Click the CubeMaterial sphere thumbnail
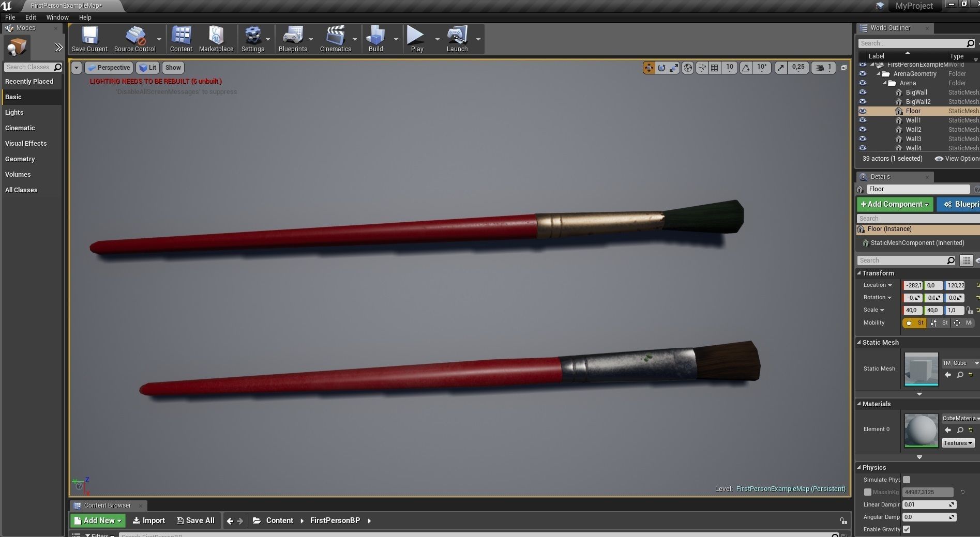Screen dimensions: 980x537 921,430
